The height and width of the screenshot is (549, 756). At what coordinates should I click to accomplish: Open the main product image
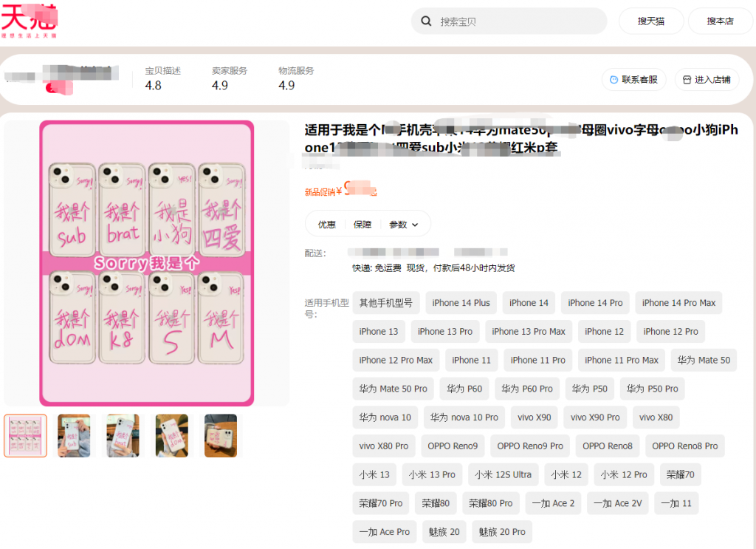(x=147, y=263)
